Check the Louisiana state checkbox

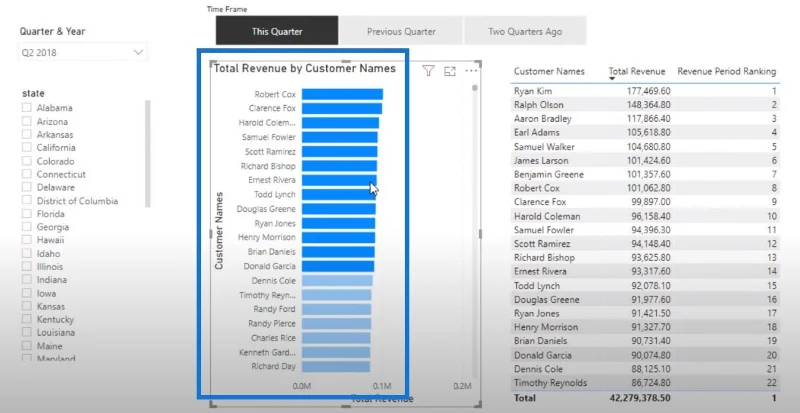(x=27, y=332)
